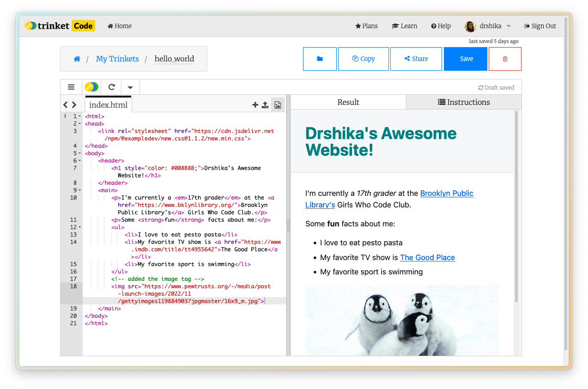The height and width of the screenshot is (389, 588).
Task: Click the Share button
Action: (x=416, y=59)
